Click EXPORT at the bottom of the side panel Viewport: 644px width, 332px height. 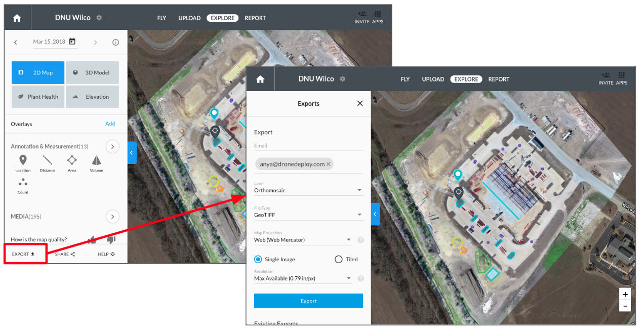[x=23, y=254]
